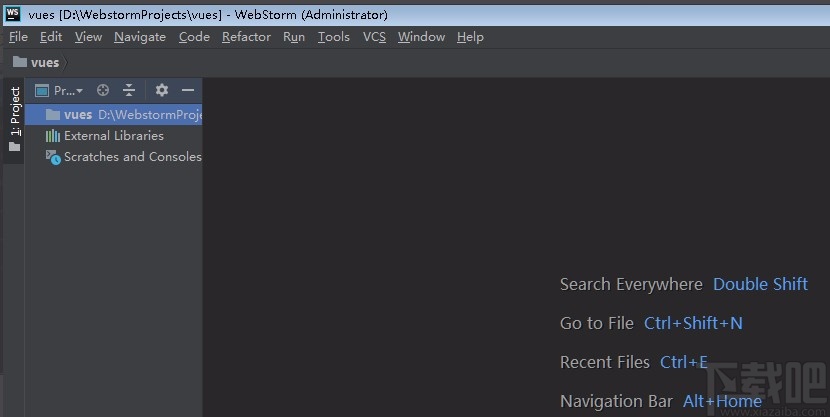This screenshot has height=417, width=830.
Task: Click the Search Everywhere text
Action: pyautogui.click(x=631, y=284)
